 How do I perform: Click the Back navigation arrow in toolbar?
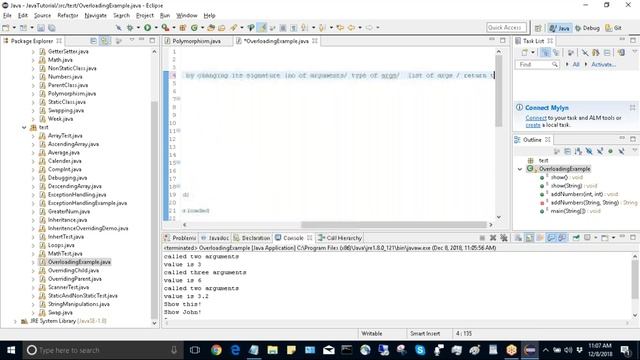tap(351, 27)
